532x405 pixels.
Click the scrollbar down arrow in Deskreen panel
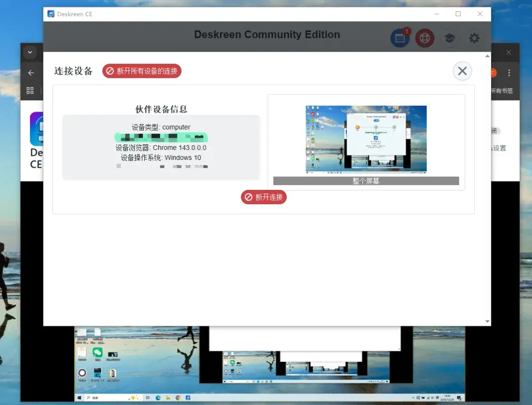point(487,321)
